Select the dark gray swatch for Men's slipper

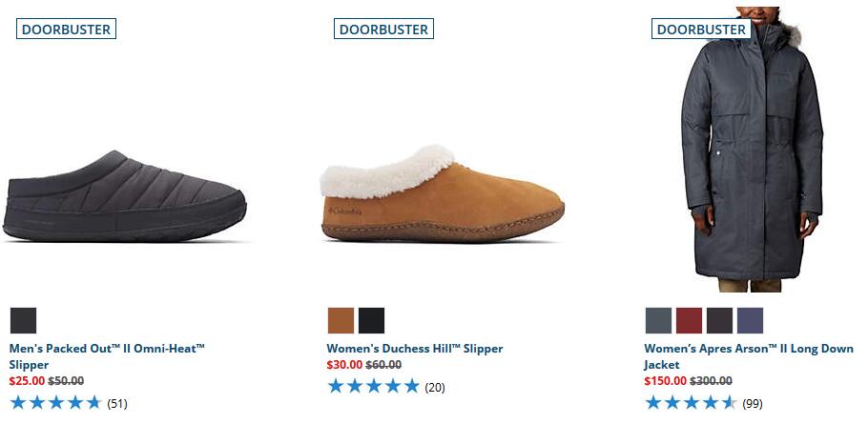pyautogui.click(x=23, y=321)
